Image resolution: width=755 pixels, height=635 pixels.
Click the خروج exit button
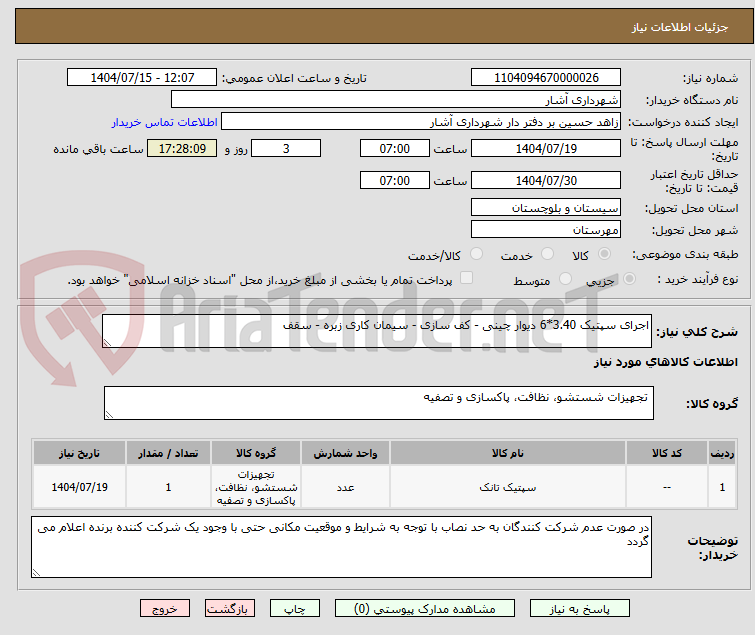click(165, 609)
